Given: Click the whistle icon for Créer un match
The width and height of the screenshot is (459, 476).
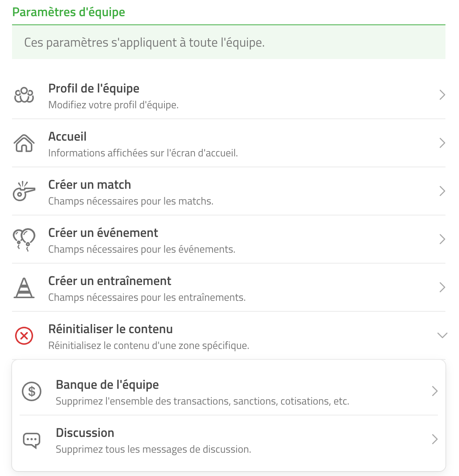Looking at the screenshot, I should (24, 191).
